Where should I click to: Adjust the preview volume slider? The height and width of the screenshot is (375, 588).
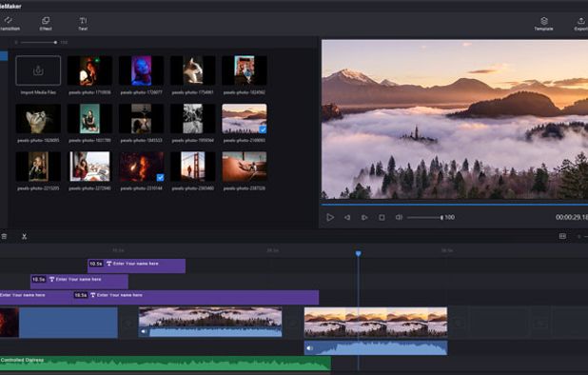tap(425, 218)
